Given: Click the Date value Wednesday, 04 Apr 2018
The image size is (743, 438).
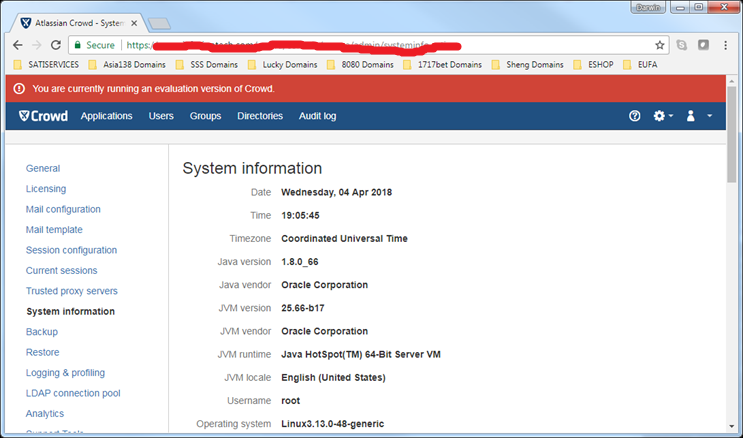Looking at the screenshot, I should point(336,192).
